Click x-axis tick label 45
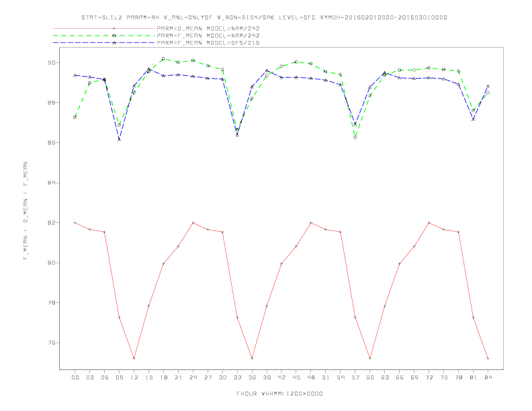The height and width of the screenshot is (411, 532). pos(296,377)
